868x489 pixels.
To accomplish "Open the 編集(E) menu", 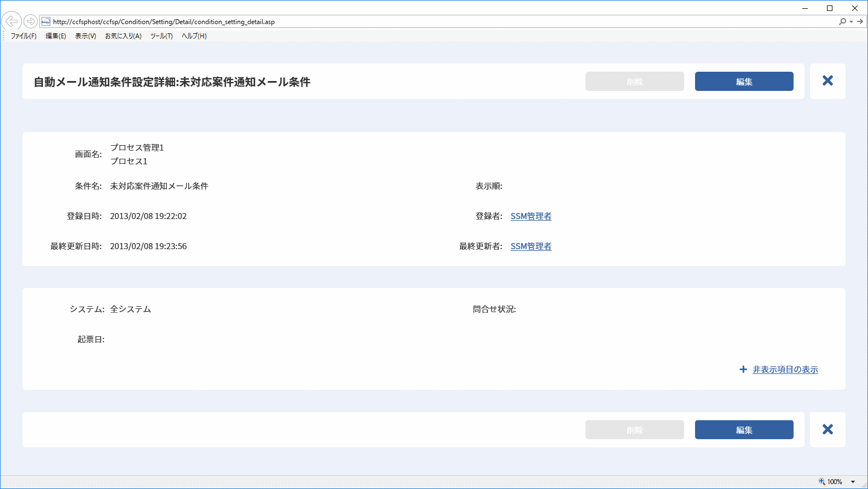I will pyautogui.click(x=56, y=36).
